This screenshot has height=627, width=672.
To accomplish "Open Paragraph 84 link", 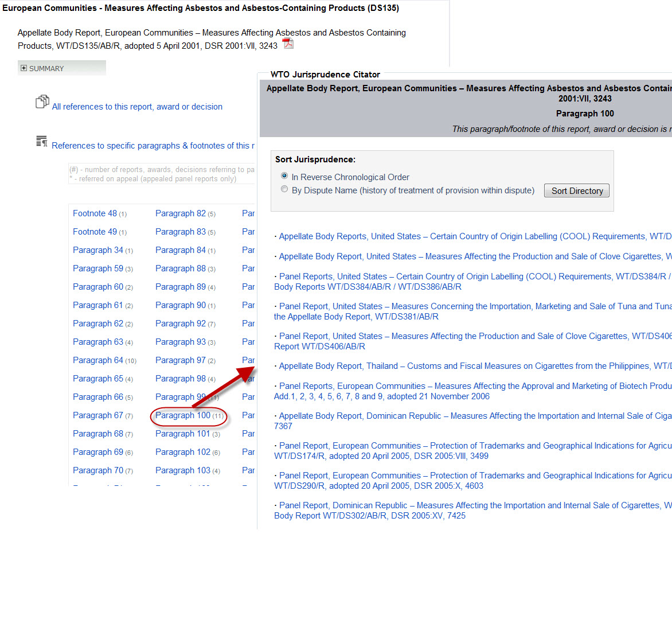I will (x=181, y=251).
